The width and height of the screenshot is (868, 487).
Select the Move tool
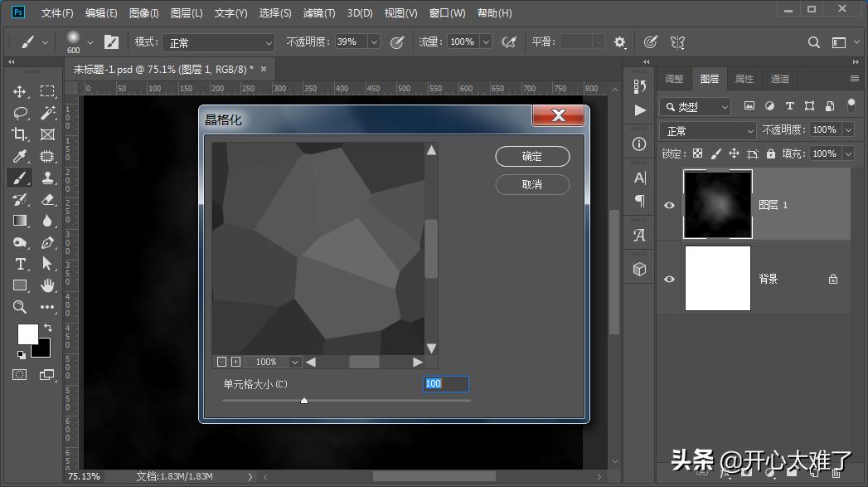click(x=20, y=91)
